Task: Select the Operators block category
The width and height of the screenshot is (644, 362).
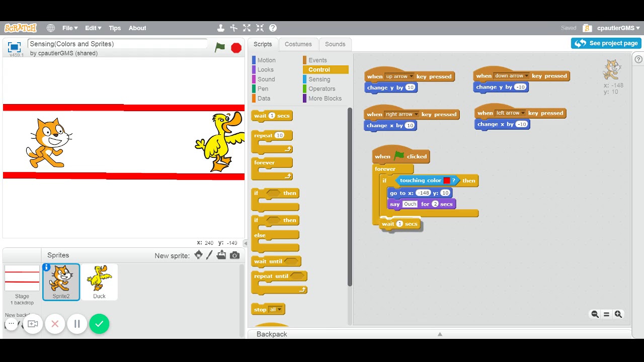Action: tap(321, 89)
